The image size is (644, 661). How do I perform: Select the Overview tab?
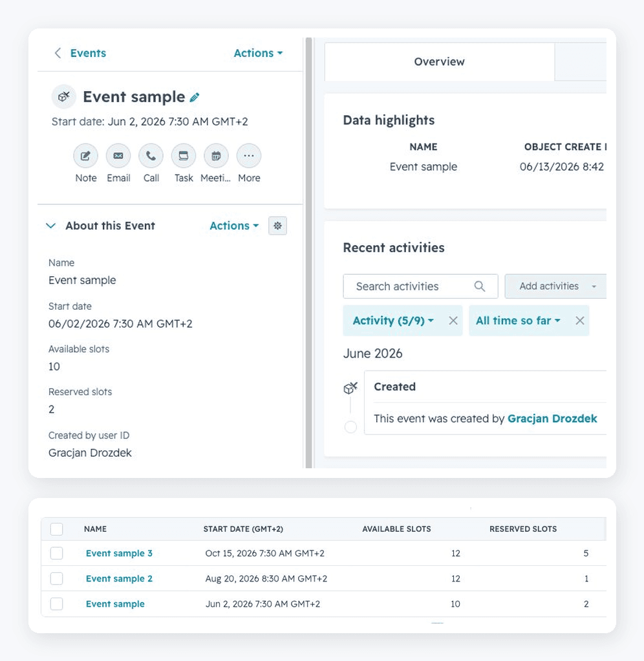[x=439, y=61]
